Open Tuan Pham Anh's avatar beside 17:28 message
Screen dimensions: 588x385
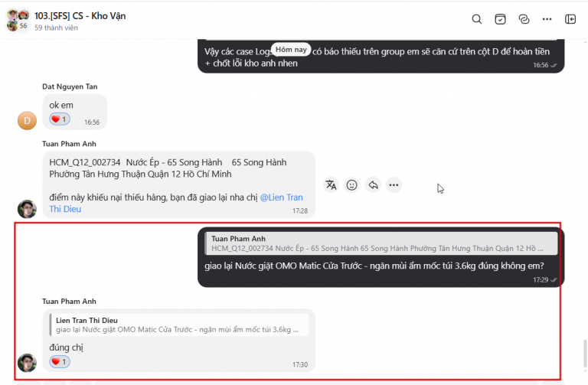(x=27, y=209)
